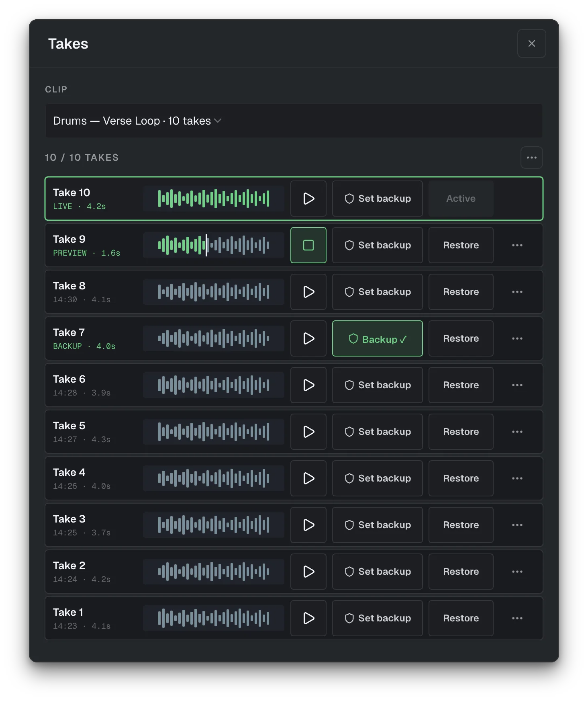Restore Take 7

coord(461,338)
